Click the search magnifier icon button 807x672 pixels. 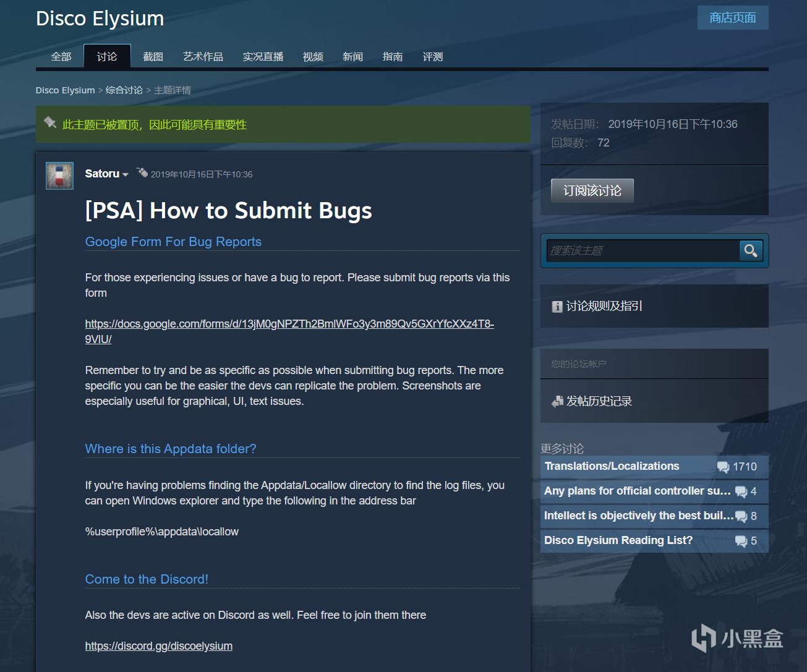751,250
